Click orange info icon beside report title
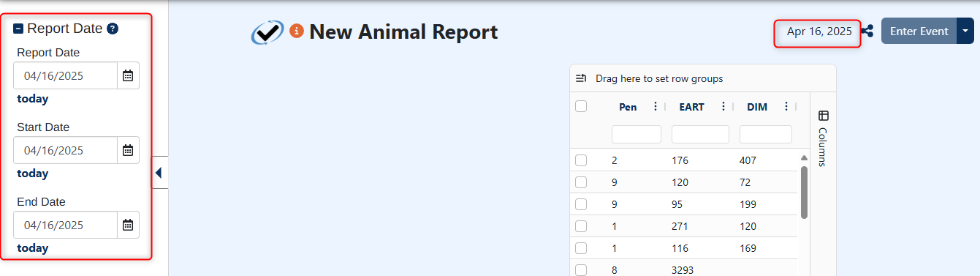980x276 pixels. click(x=296, y=31)
